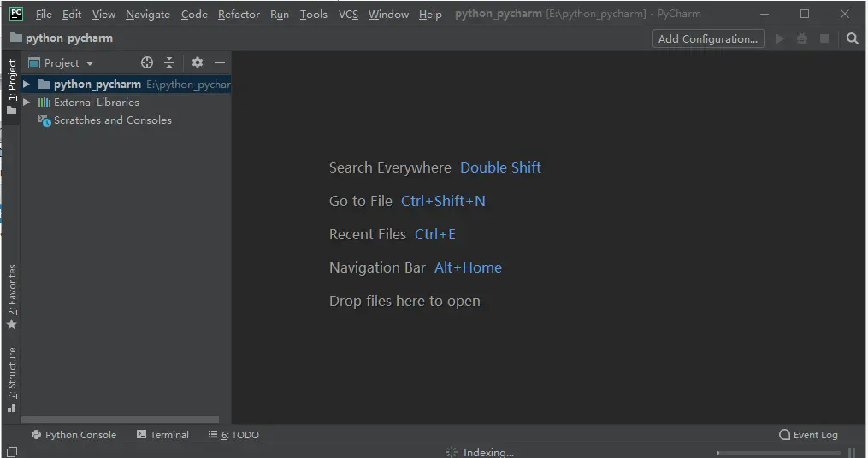Minimize the PyCharm window
The height and width of the screenshot is (458, 868).
pyautogui.click(x=765, y=14)
